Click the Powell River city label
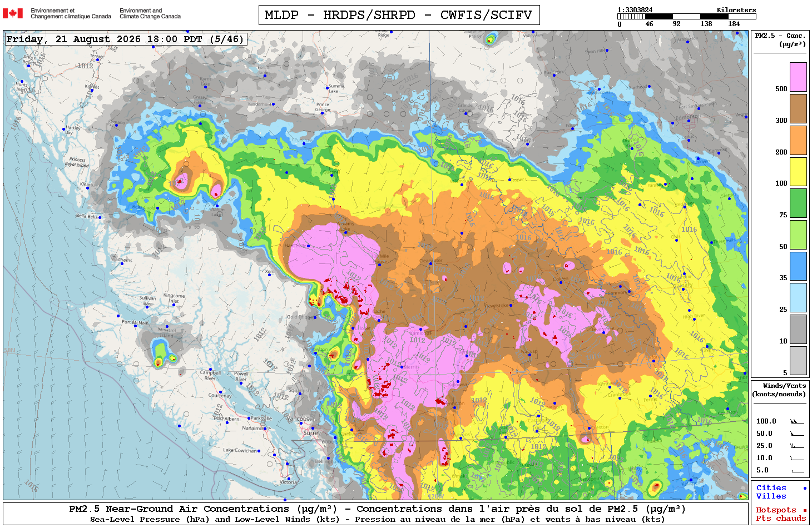This screenshot has width=812, height=528. (241, 376)
